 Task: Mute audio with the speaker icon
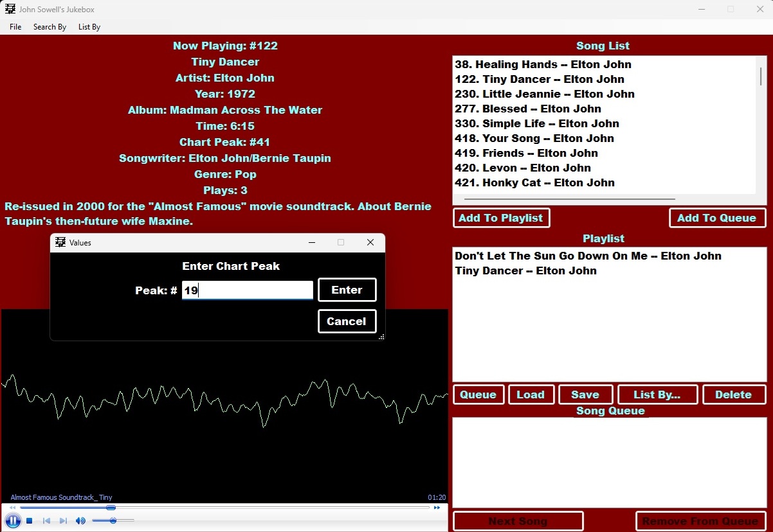tap(80, 521)
